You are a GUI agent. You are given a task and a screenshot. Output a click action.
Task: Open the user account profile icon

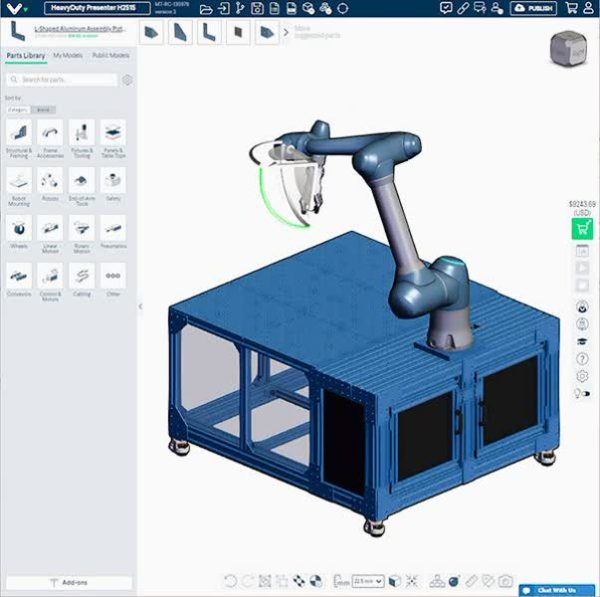(x=589, y=8)
